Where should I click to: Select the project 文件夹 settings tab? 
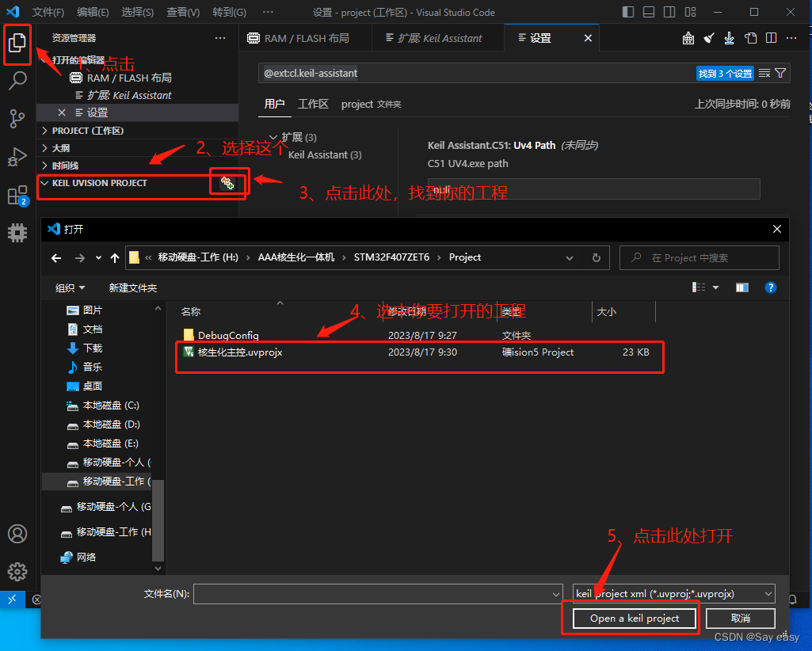371,104
